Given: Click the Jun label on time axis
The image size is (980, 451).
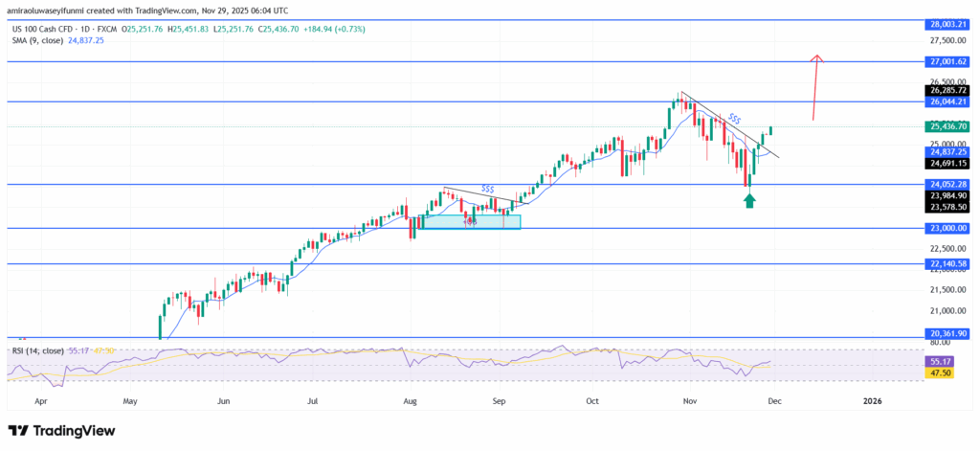Looking at the screenshot, I should click(222, 400).
